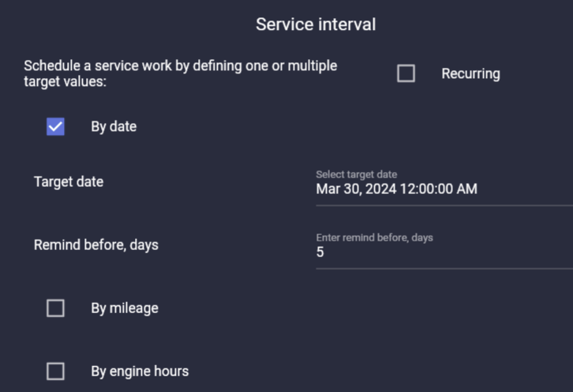Screen dimensions: 573x392
Task: Click the Enter remind before, days hint
Action: [375, 237]
